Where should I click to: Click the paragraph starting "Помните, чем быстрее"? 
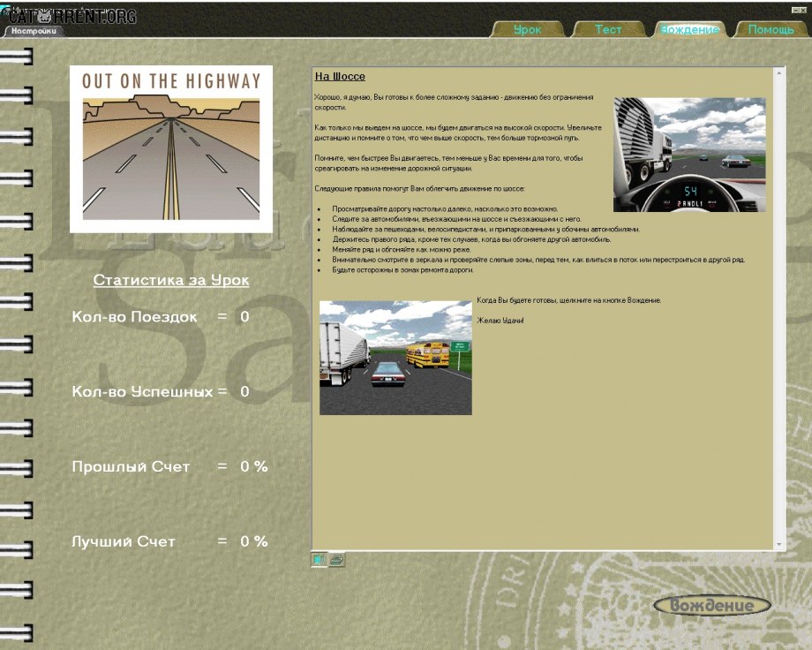(448, 163)
